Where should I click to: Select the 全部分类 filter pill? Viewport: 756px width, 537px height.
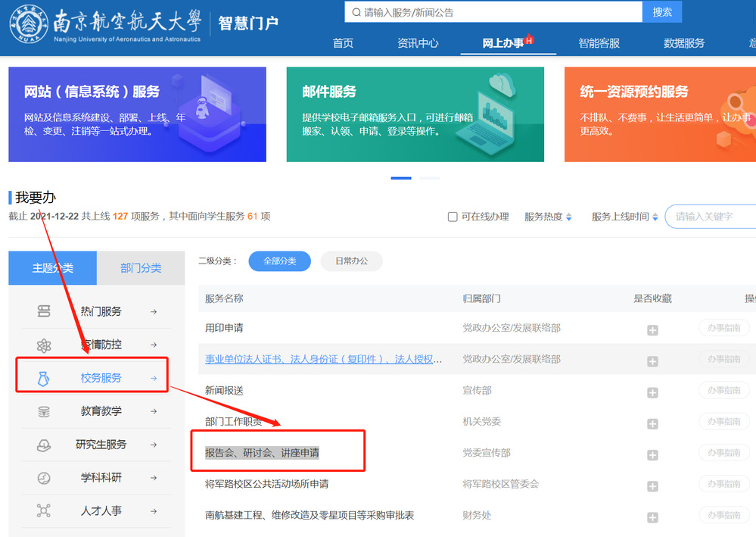pyautogui.click(x=279, y=261)
